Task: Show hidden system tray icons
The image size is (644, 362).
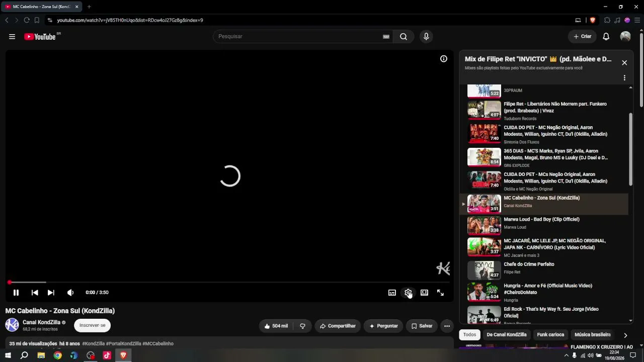Action: 566,355
